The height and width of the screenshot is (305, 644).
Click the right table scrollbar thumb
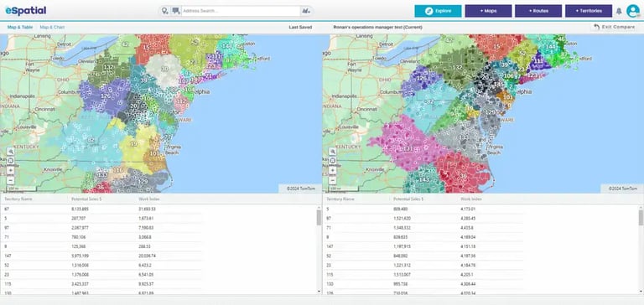[x=641, y=218]
